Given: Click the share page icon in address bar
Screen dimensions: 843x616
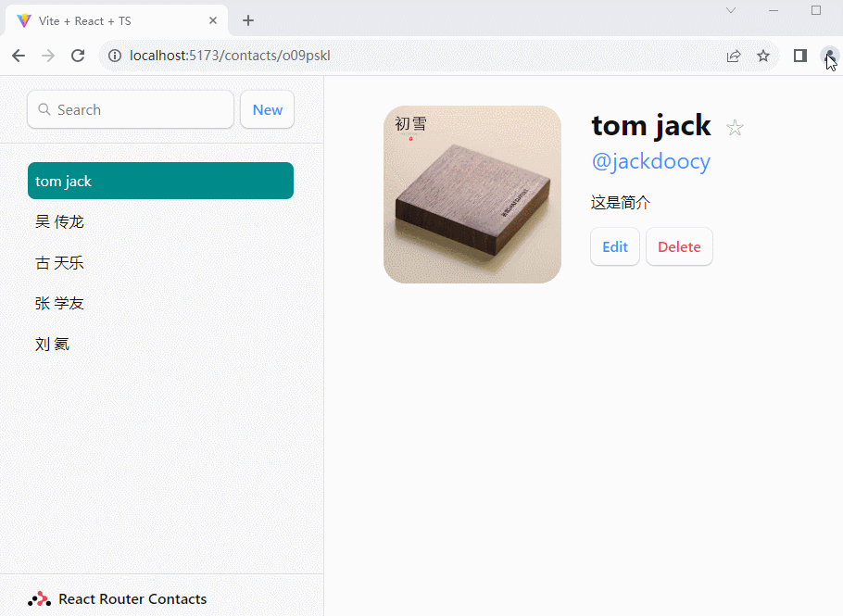Looking at the screenshot, I should point(734,56).
